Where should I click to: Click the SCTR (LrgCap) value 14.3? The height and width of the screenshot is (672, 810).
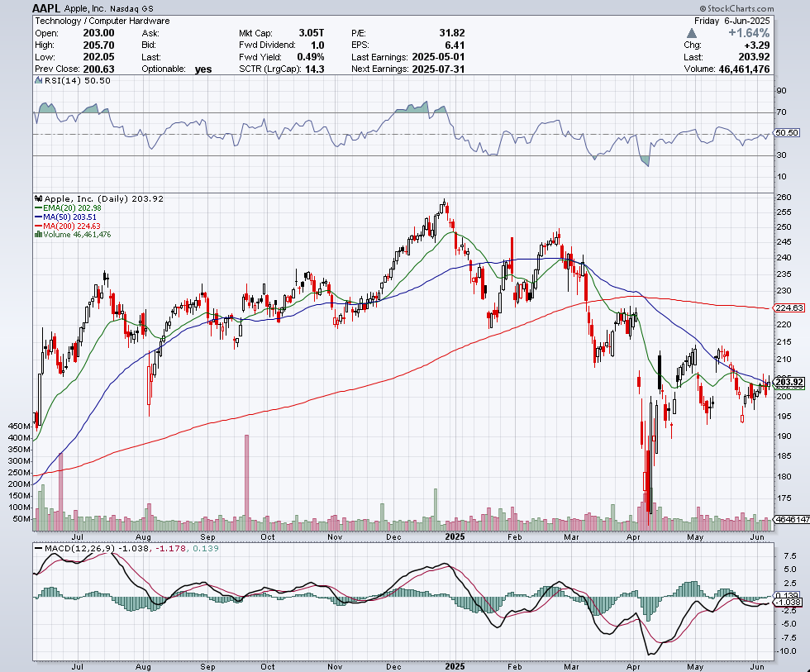click(312, 69)
